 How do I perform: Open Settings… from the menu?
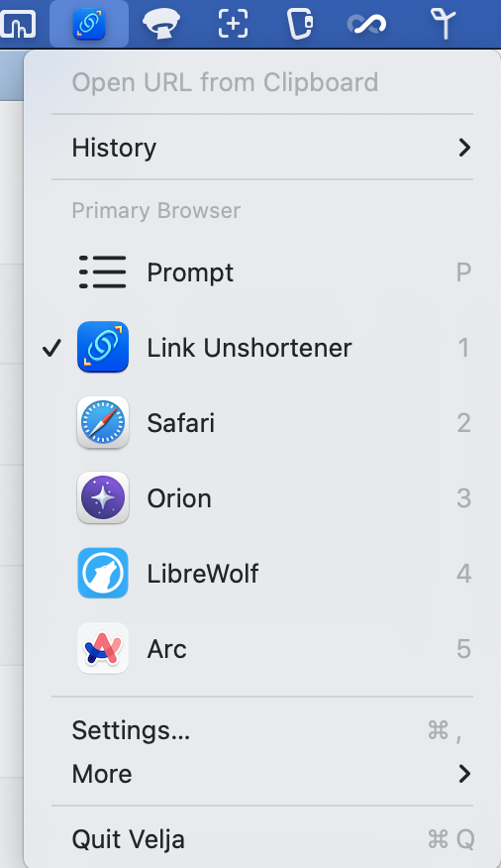262,730
